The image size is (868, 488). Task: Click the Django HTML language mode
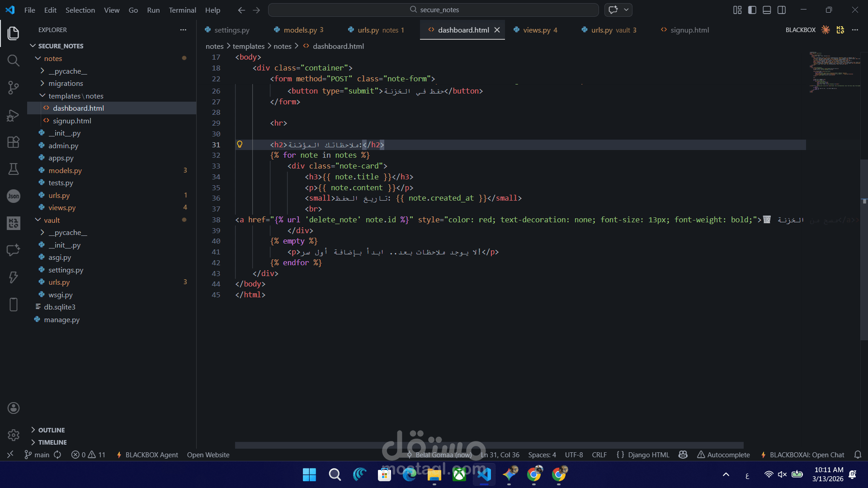pos(648,455)
